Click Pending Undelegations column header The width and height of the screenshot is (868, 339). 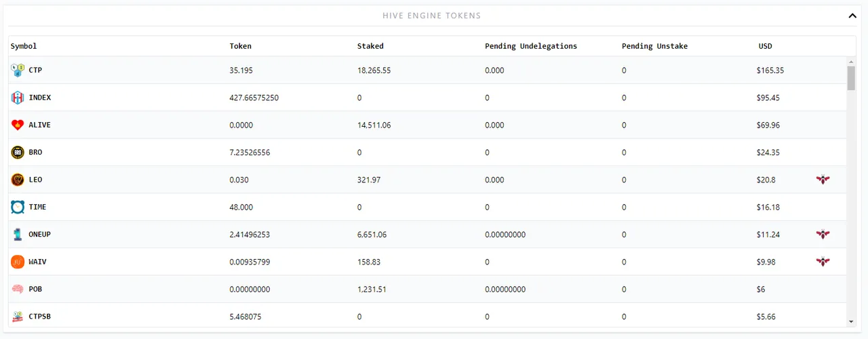pyautogui.click(x=531, y=46)
